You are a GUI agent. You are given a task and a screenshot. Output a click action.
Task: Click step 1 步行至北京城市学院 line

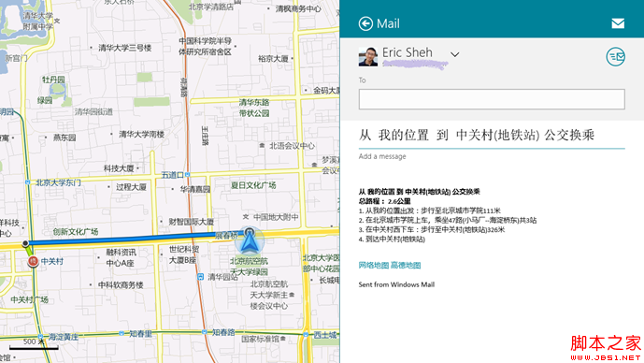click(430, 211)
